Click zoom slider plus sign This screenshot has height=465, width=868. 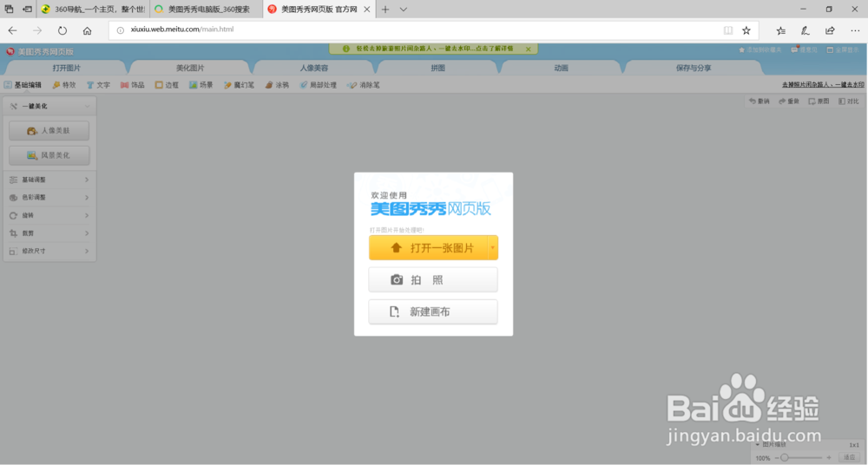829,457
